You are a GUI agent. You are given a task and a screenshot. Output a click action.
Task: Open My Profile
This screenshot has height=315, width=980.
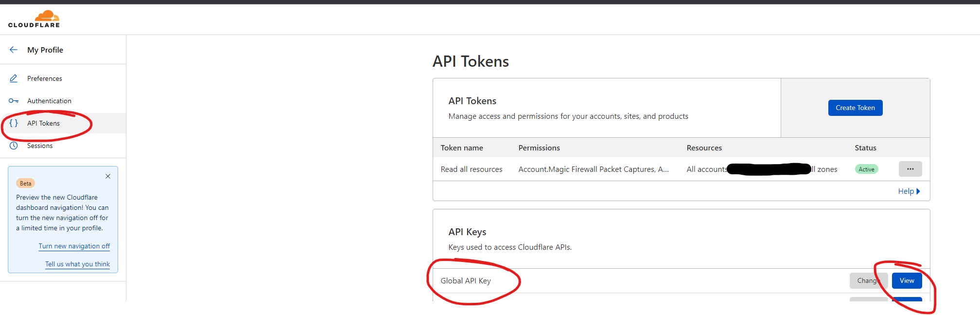pyautogui.click(x=45, y=49)
